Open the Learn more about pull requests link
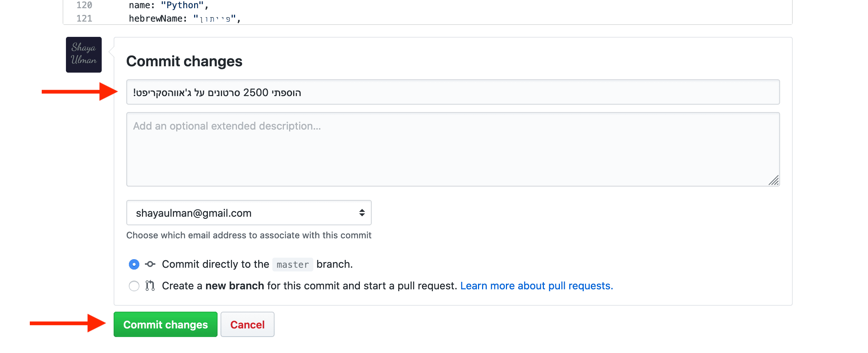Image resolution: width=868 pixels, height=353 pixels. pos(536,286)
